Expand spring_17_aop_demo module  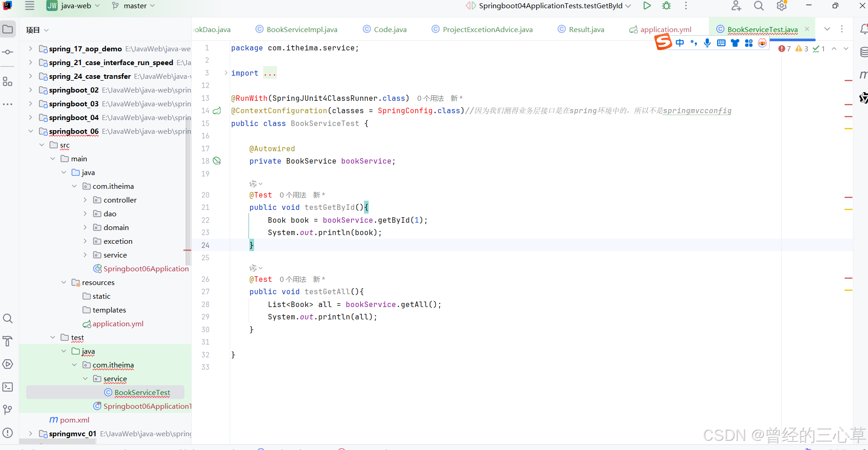point(30,49)
